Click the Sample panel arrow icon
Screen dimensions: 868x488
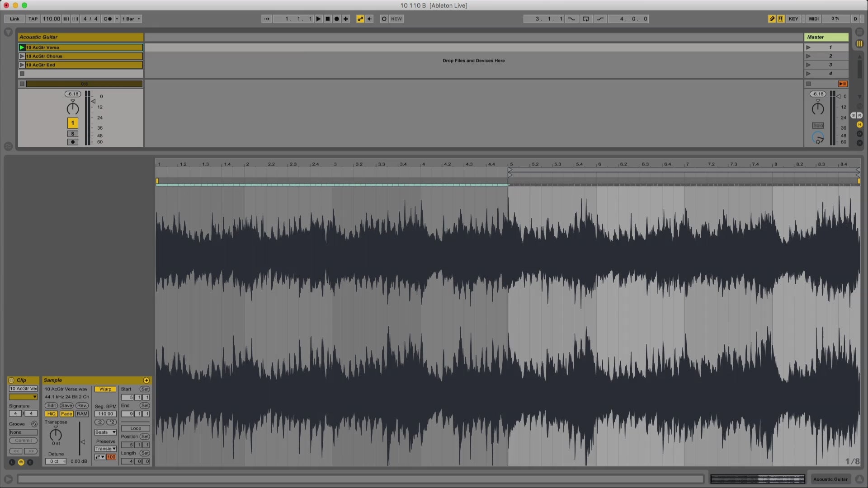tap(146, 380)
